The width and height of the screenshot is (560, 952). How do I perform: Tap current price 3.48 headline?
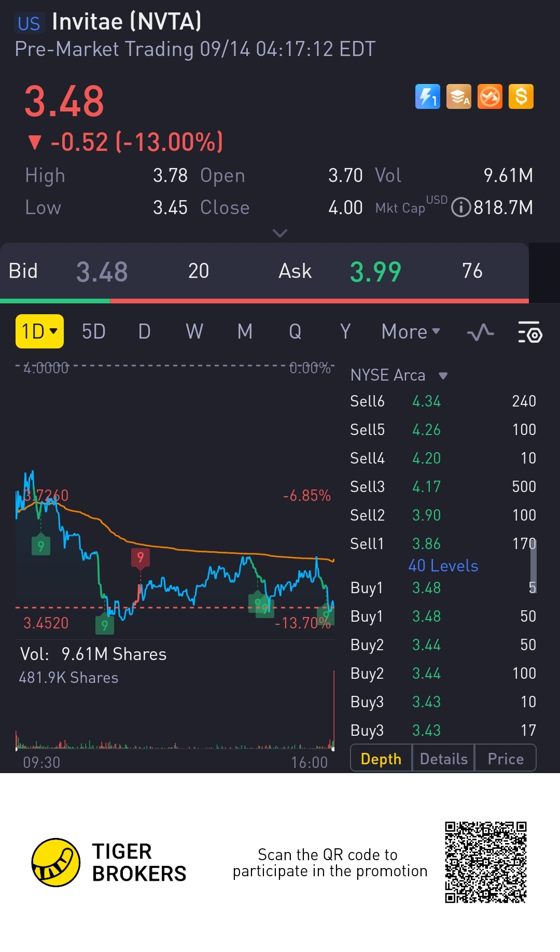(64, 101)
